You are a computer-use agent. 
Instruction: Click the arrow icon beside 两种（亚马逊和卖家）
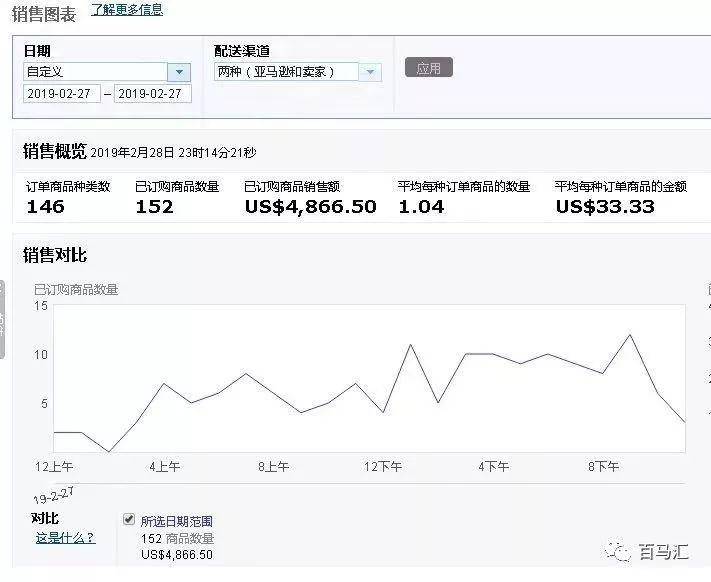(370, 72)
